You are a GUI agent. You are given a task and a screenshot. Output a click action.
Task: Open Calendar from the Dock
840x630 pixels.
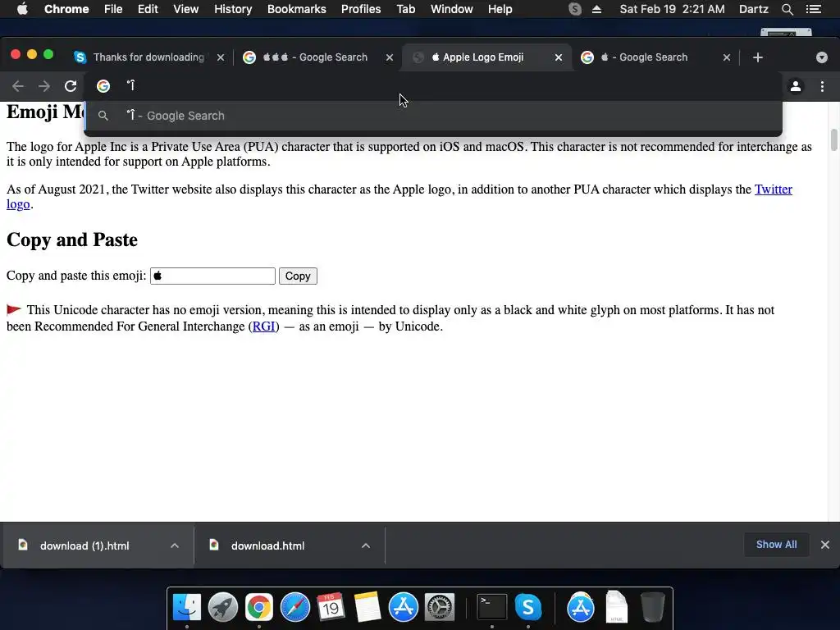coord(331,607)
